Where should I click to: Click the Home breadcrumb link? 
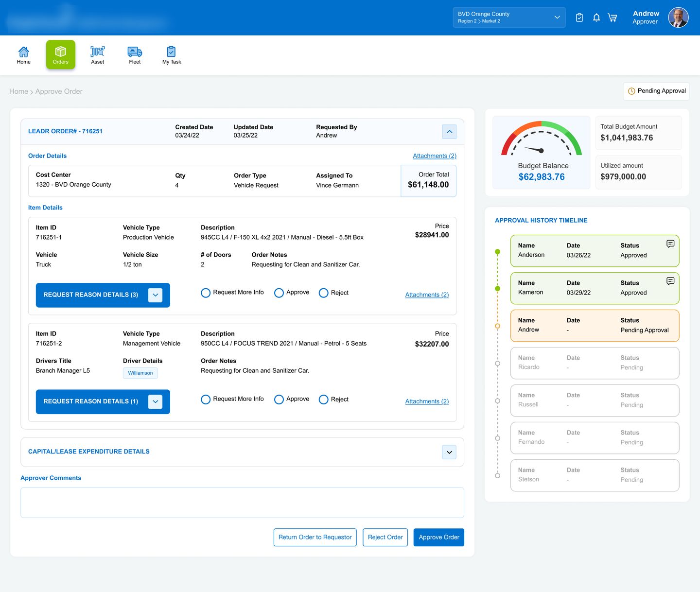click(x=18, y=91)
